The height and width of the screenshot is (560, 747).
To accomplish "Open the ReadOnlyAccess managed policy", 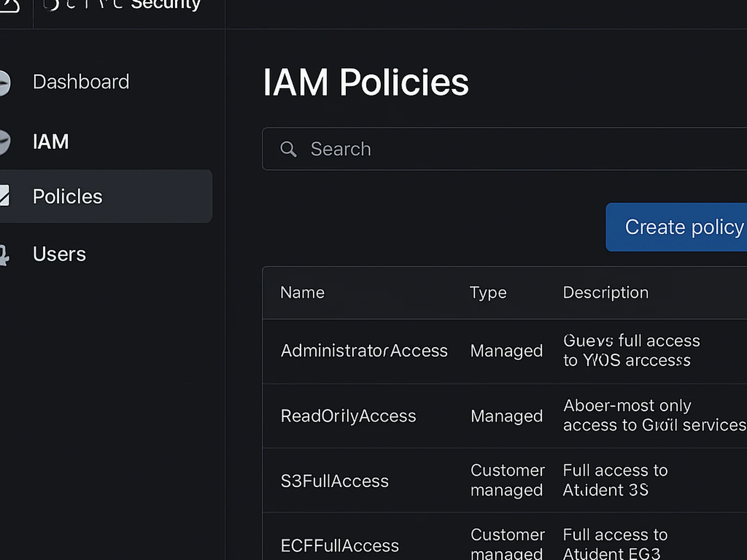I will (348, 416).
